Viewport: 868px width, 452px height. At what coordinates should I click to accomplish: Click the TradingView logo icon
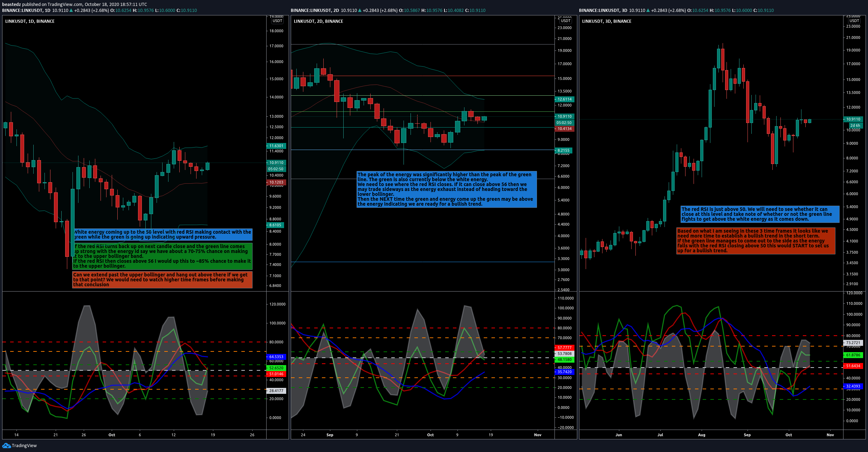click(6, 445)
